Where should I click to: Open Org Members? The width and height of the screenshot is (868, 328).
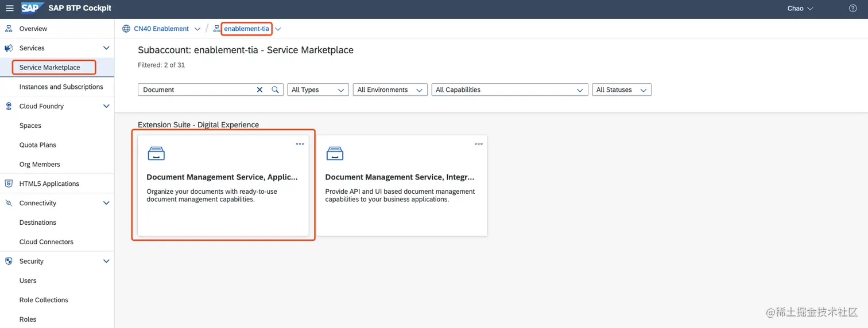click(40, 165)
